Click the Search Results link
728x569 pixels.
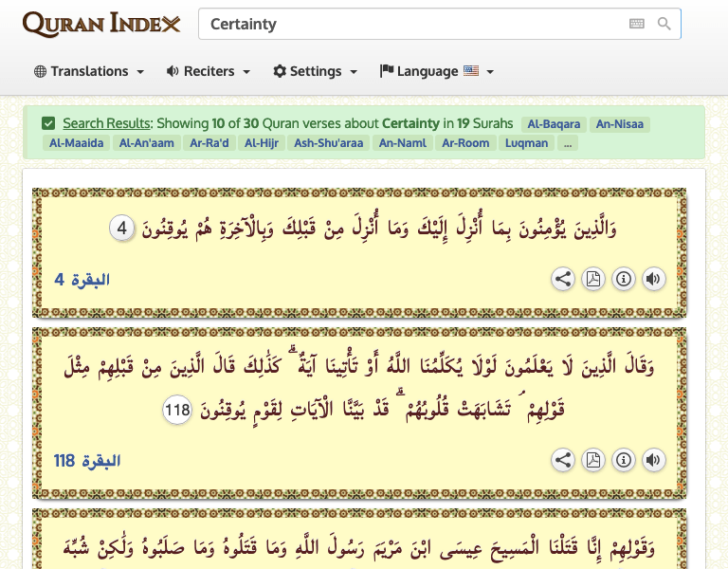106,123
